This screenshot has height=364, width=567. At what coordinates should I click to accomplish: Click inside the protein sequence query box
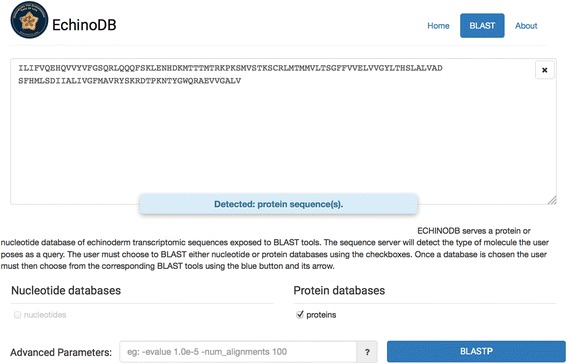click(x=283, y=132)
